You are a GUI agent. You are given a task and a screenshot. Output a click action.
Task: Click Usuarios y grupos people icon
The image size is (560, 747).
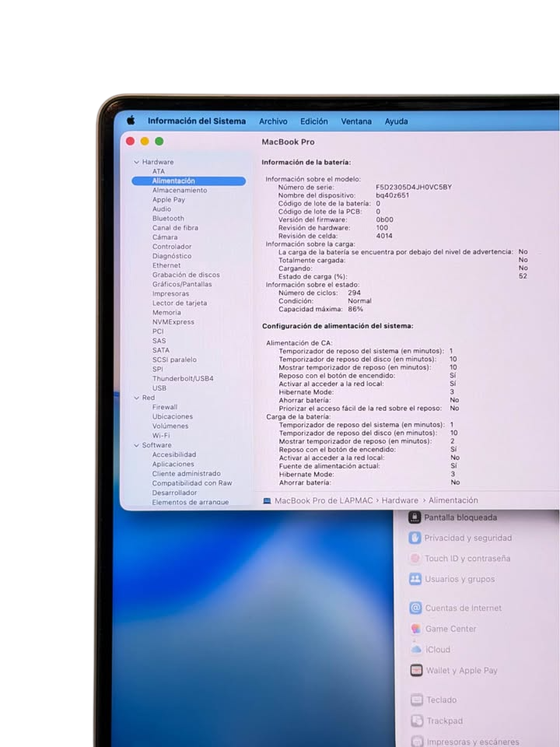(415, 579)
